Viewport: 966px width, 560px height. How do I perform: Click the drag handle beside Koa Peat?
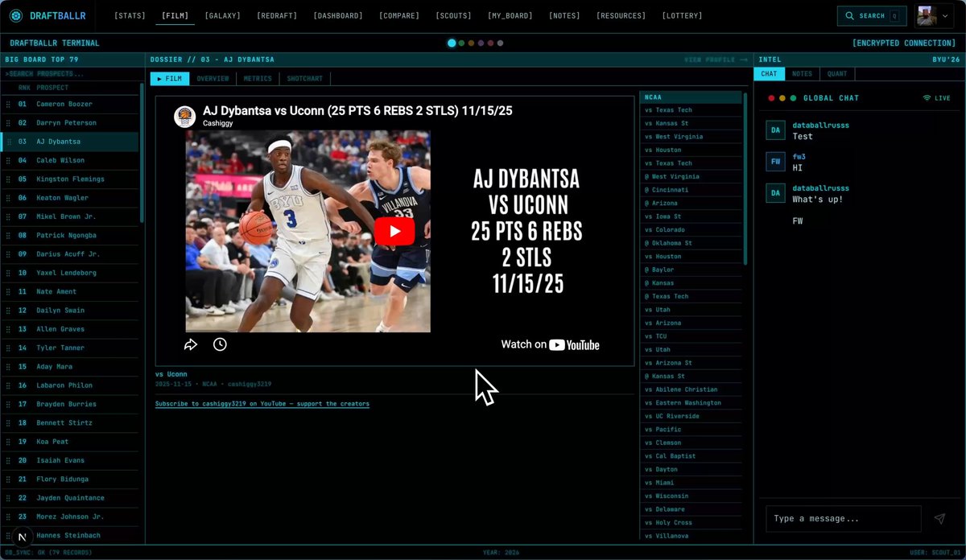9,442
